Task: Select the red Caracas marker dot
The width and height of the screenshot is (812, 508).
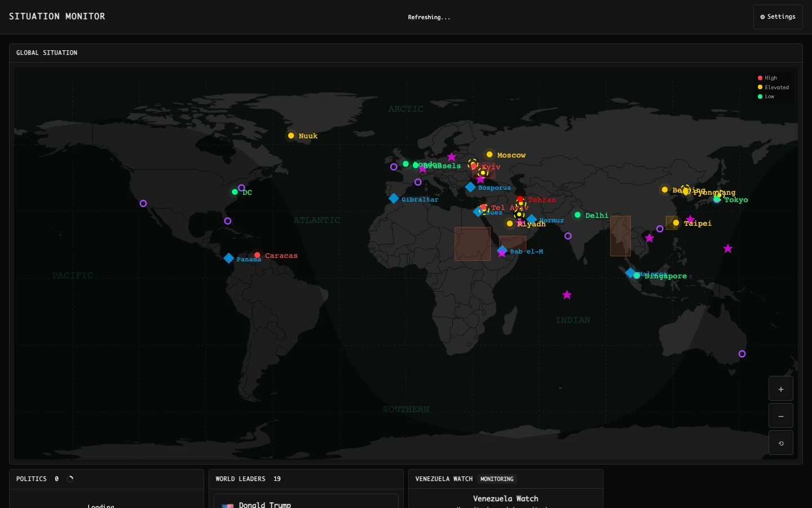Action: [x=257, y=255]
